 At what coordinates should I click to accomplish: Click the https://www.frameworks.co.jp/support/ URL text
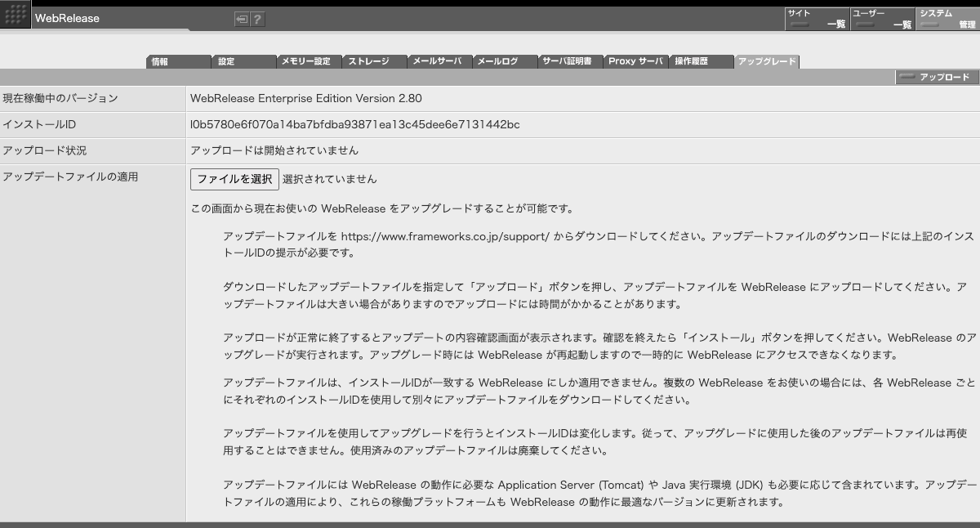pyautogui.click(x=445, y=236)
